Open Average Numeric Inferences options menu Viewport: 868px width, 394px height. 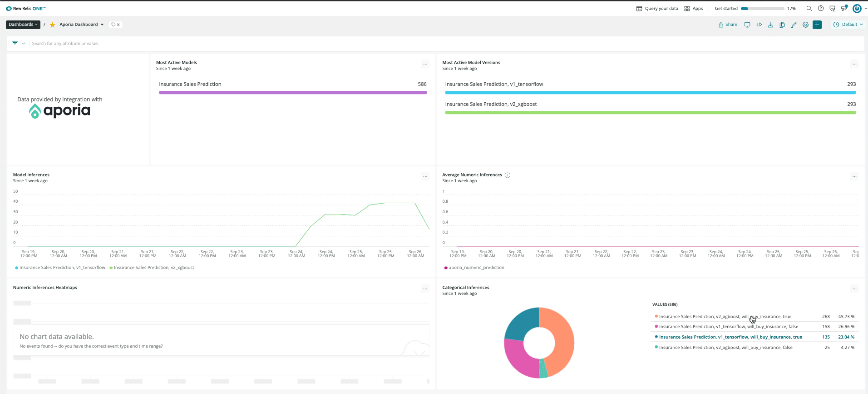pos(854,176)
